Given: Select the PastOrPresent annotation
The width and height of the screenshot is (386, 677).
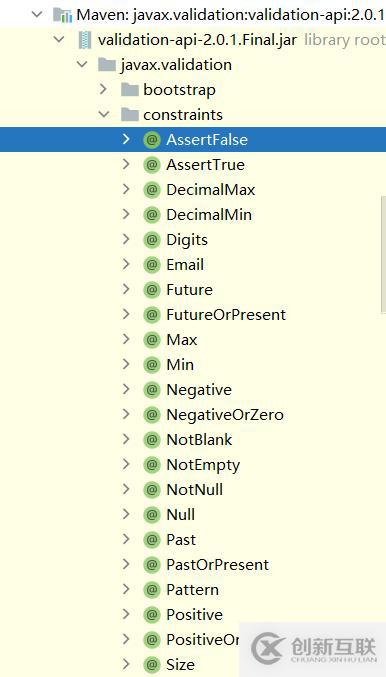Looking at the screenshot, I should pyautogui.click(x=218, y=565).
